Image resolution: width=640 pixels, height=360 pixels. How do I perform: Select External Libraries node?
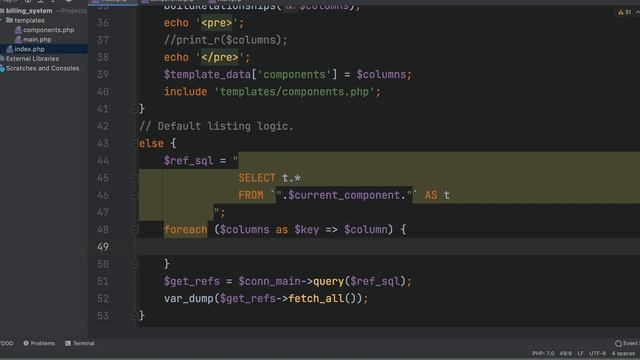pos(32,59)
